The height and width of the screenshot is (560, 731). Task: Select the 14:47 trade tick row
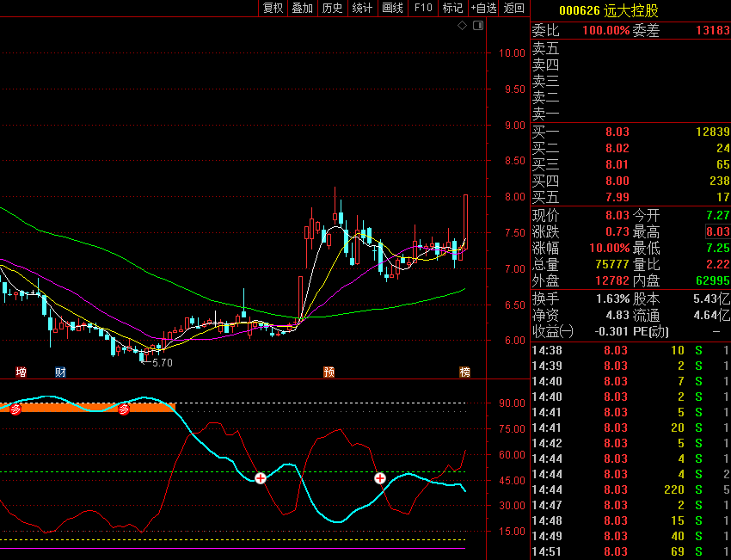tap(630, 505)
